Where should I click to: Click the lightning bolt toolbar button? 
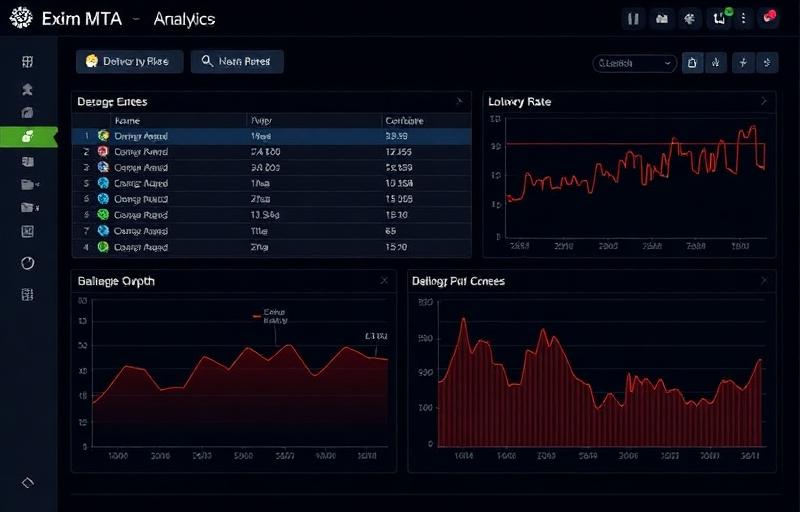point(743,63)
